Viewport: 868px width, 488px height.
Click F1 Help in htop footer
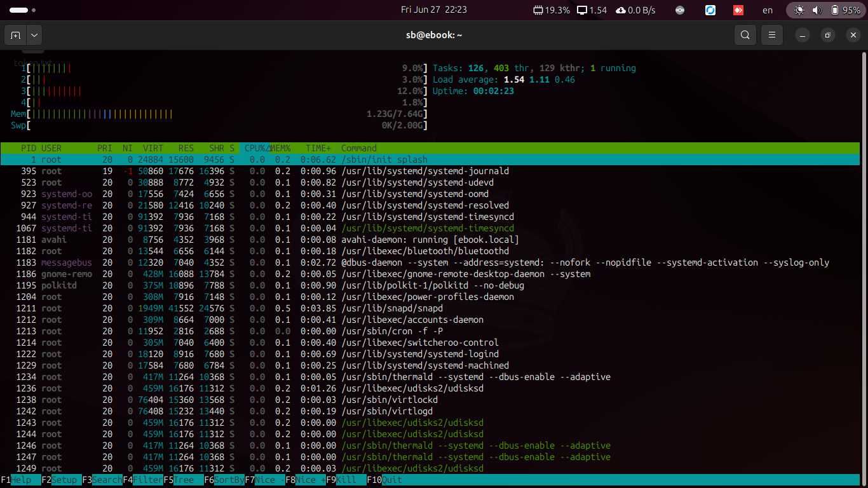(21, 480)
